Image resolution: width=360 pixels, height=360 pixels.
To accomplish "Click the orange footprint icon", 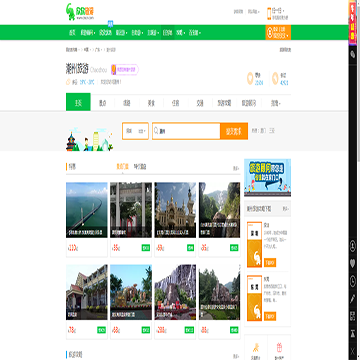I will coord(275,78).
